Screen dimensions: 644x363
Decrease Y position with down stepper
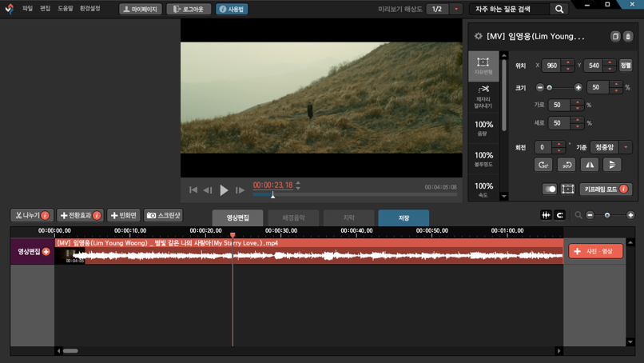(x=610, y=68)
